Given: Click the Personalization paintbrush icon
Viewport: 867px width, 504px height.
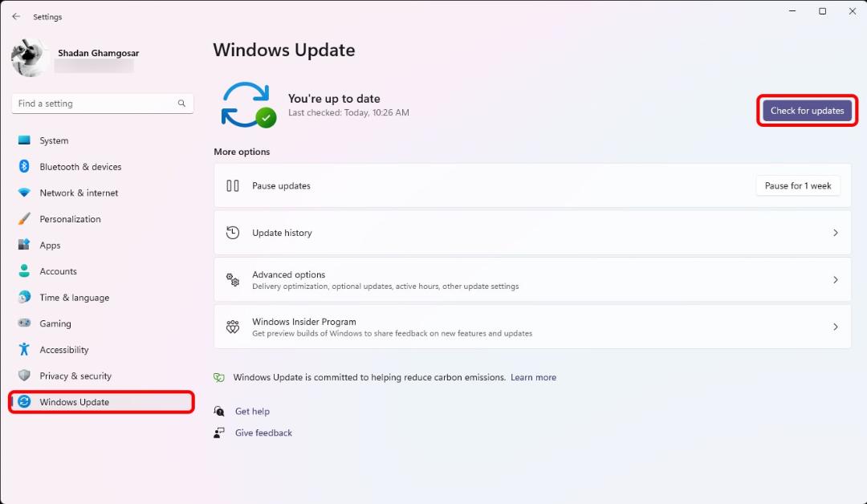Looking at the screenshot, I should [24, 219].
